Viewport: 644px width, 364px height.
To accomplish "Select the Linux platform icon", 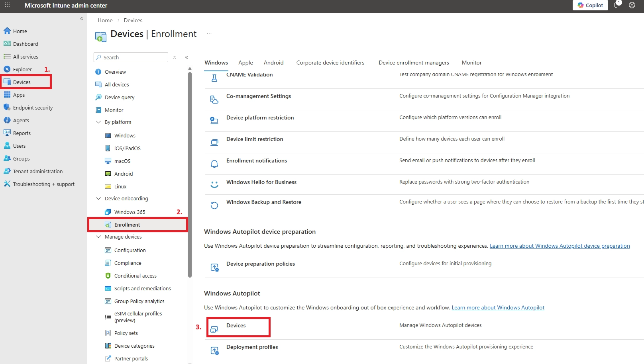I will pos(108,186).
